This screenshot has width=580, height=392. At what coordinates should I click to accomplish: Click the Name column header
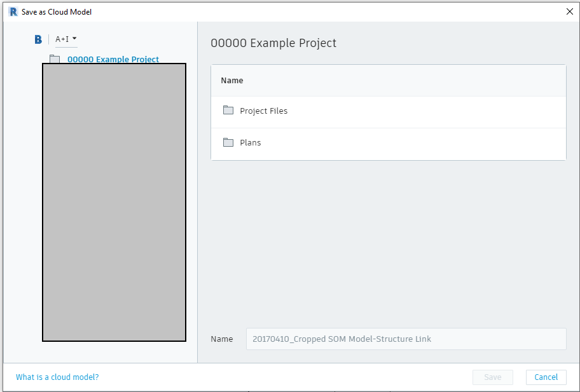coord(232,81)
